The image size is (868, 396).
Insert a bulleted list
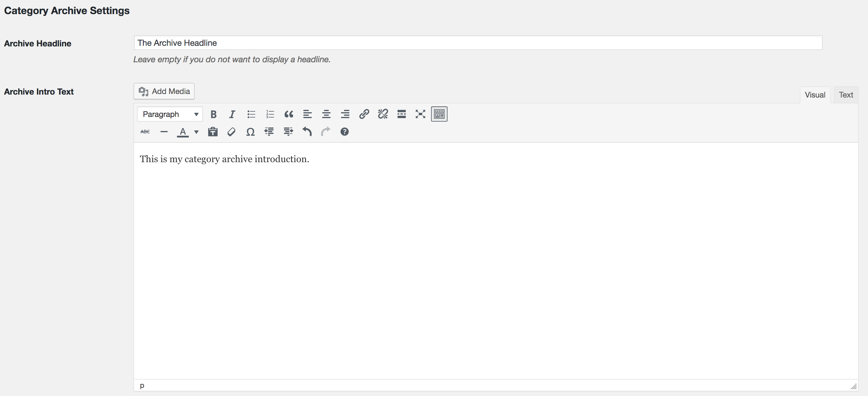pyautogui.click(x=251, y=115)
